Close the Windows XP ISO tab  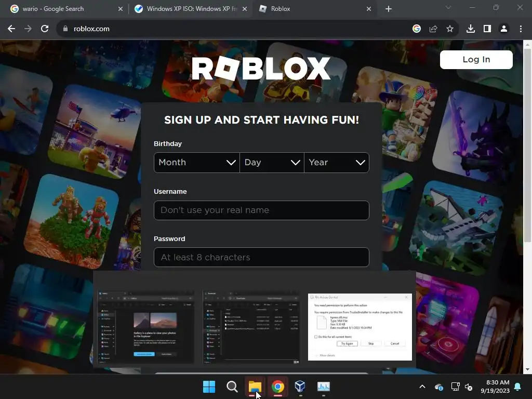coord(245,9)
